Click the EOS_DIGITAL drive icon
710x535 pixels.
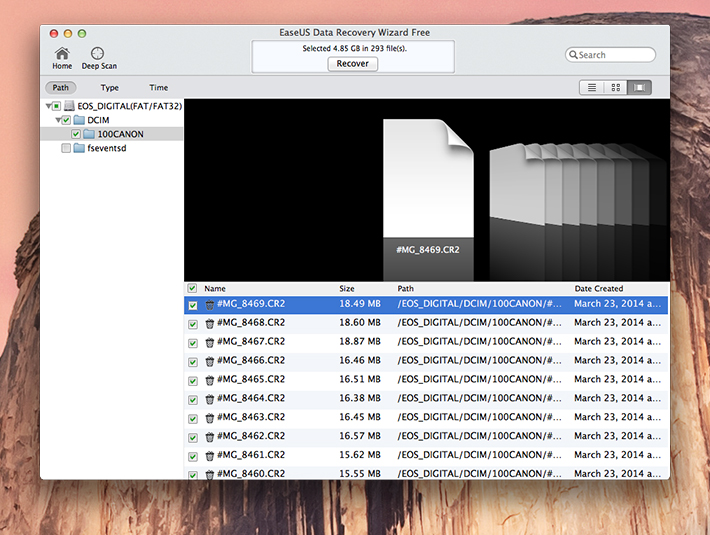coord(69,106)
